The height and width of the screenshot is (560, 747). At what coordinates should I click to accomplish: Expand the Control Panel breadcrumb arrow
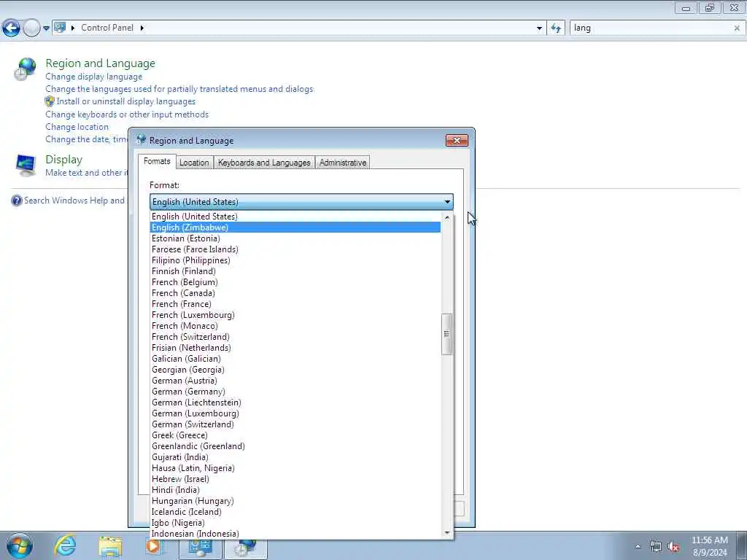142,28
